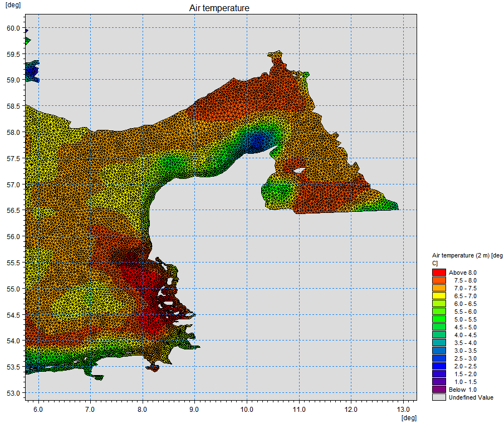The height and width of the screenshot is (423, 504).
Task: Click the red 'Above 8.0' legend swatch
Action: [439, 273]
